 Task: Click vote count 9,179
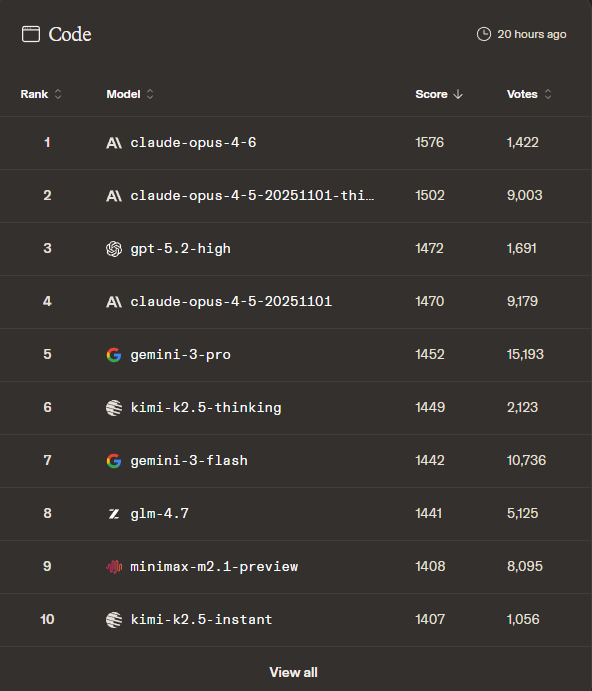pyautogui.click(x=522, y=301)
